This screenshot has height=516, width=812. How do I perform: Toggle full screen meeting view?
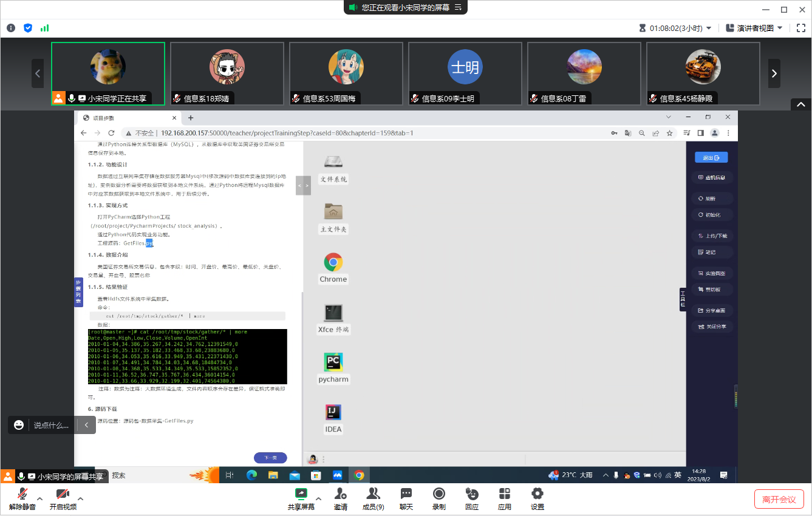click(800, 28)
